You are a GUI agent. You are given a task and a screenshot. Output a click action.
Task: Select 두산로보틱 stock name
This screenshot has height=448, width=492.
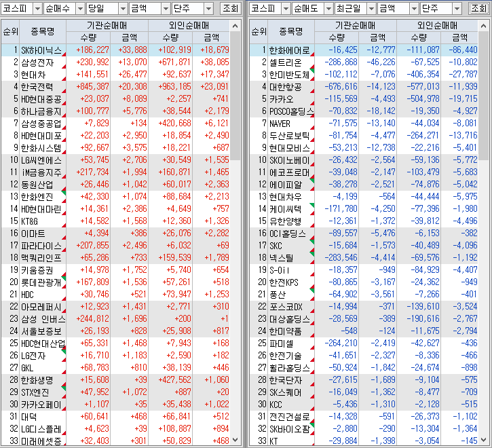[x=290, y=136]
